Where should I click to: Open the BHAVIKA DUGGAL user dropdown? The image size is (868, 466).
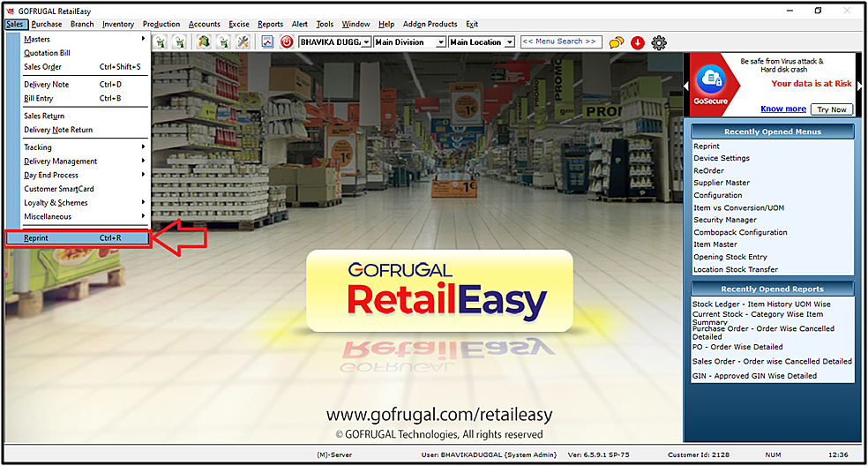(x=366, y=42)
